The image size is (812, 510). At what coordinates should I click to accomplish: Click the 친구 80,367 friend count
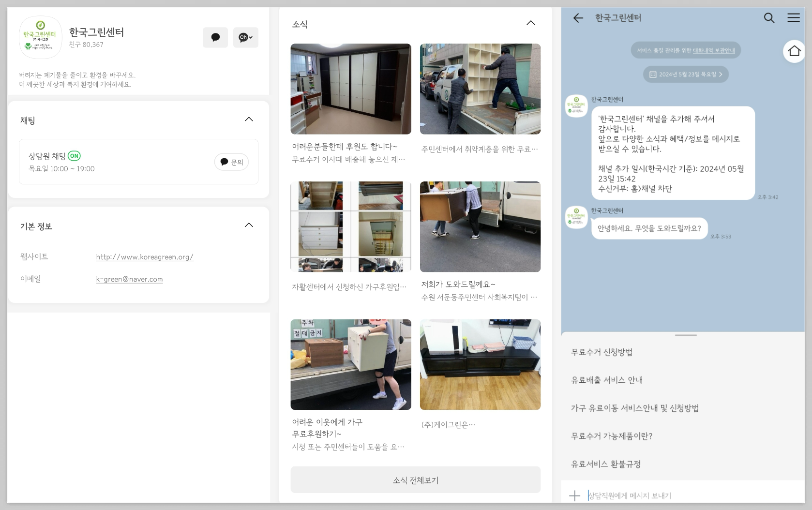(86, 45)
